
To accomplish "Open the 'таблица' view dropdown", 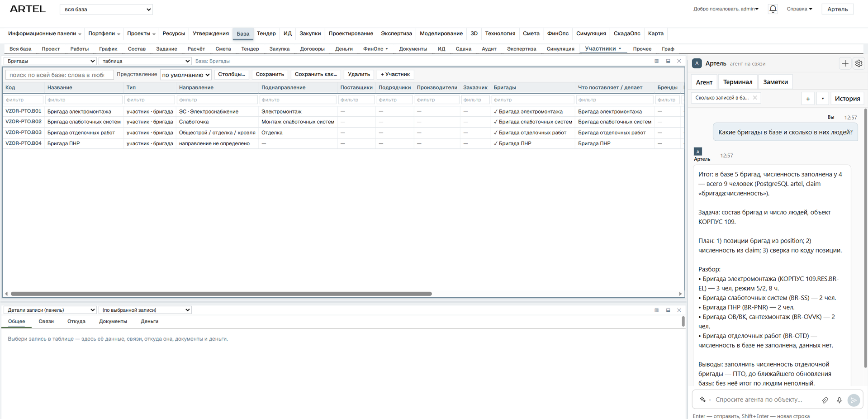I will point(145,61).
